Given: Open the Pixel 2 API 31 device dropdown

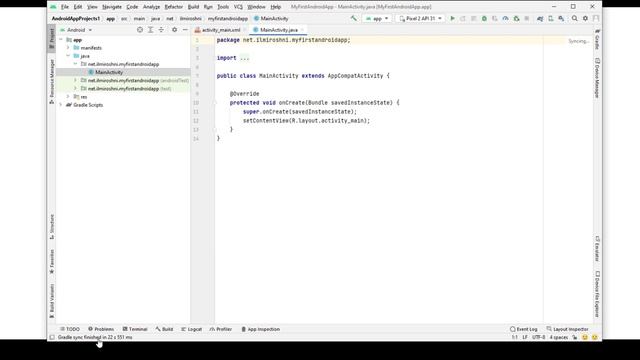Looking at the screenshot, I should coord(420,18).
